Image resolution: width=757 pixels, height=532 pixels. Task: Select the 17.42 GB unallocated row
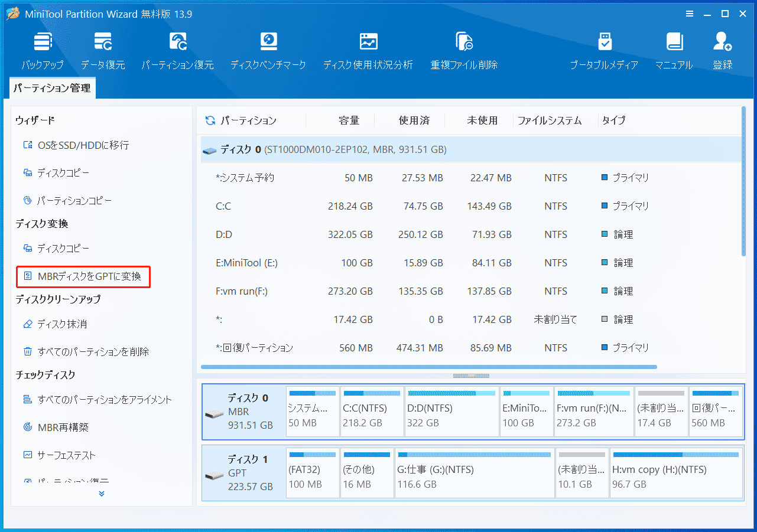(x=471, y=319)
